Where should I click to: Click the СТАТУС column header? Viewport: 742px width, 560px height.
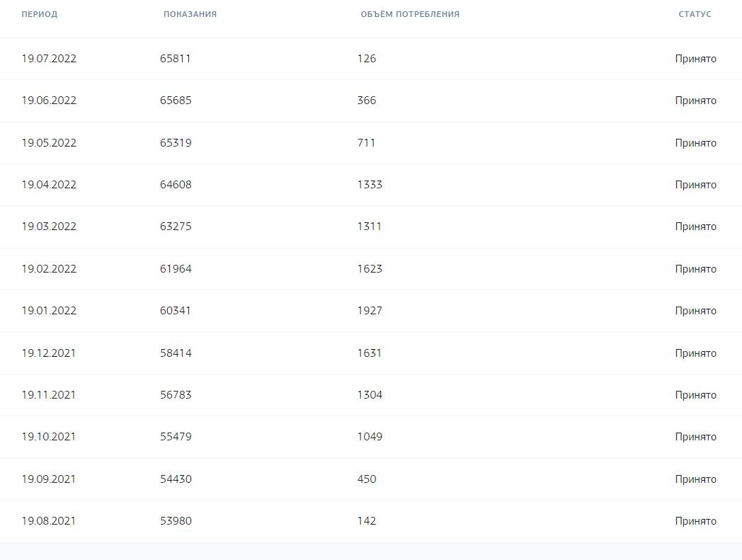[x=695, y=14]
